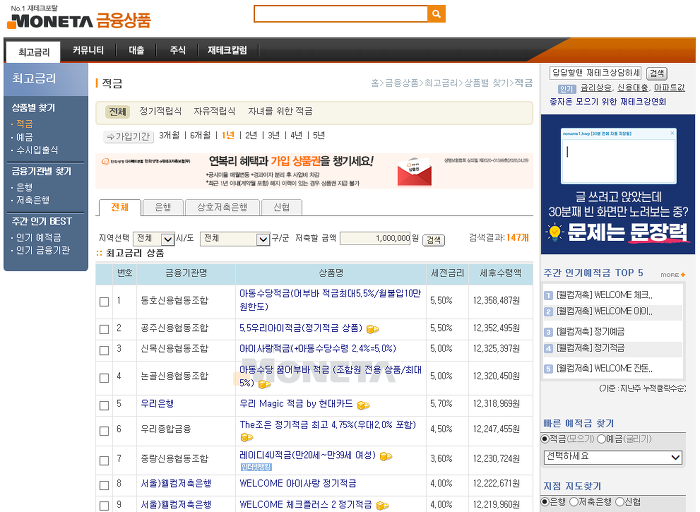
Task: Select the 신협 radio in 지점 지도찾기
Action: (620, 502)
